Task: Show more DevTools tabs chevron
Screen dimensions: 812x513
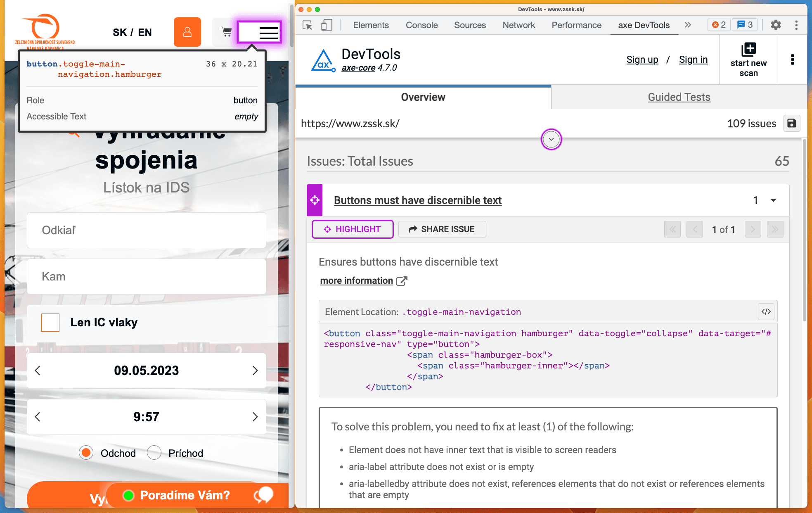Action: point(688,25)
